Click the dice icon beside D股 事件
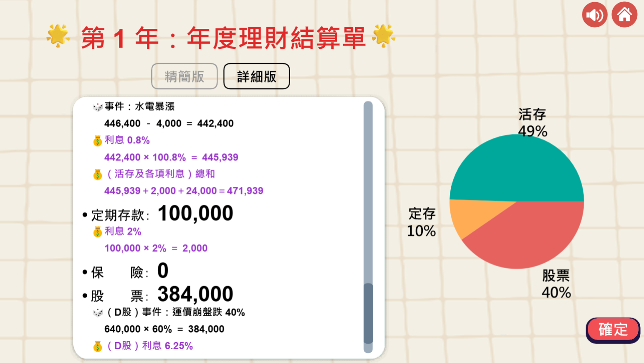 click(97, 313)
